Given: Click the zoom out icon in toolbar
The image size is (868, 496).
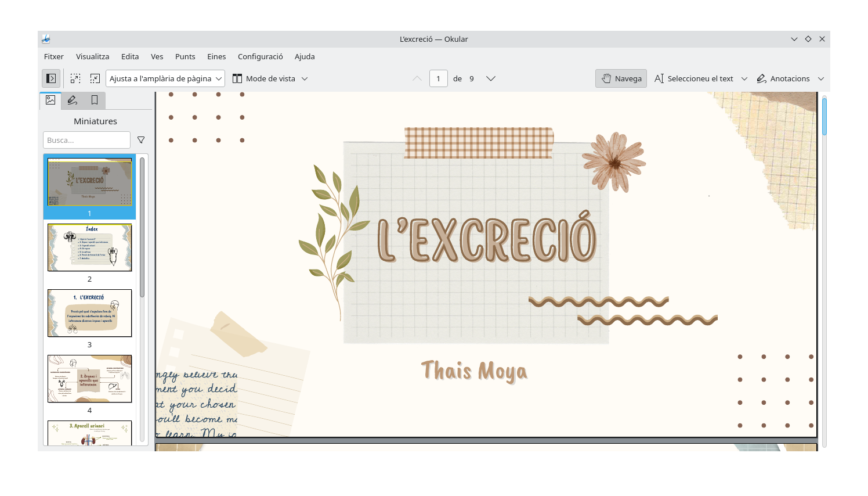Looking at the screenshot, I should tap(95, 78).
